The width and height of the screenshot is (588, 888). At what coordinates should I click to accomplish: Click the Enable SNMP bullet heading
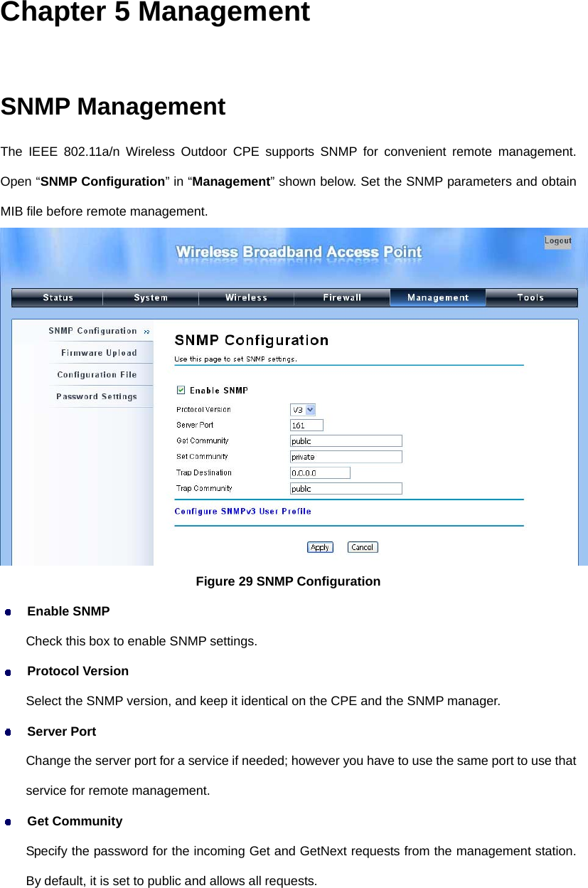click(68, 611)
